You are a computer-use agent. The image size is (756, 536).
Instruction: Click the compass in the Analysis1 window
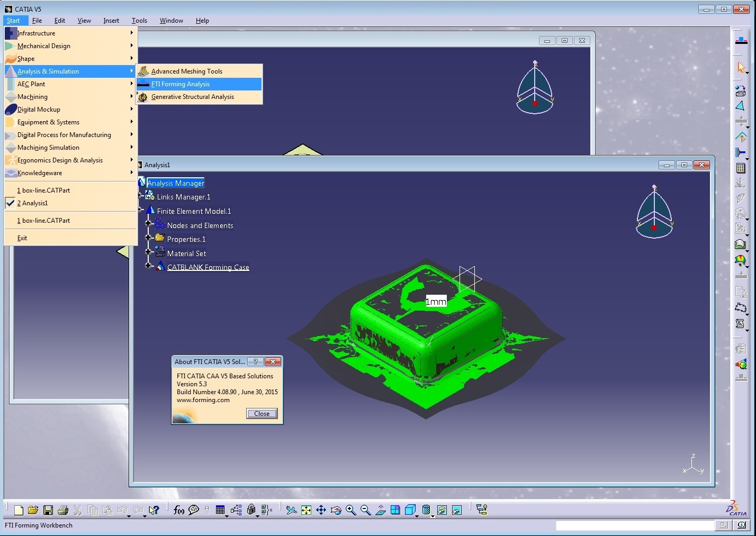click(654, 212)
